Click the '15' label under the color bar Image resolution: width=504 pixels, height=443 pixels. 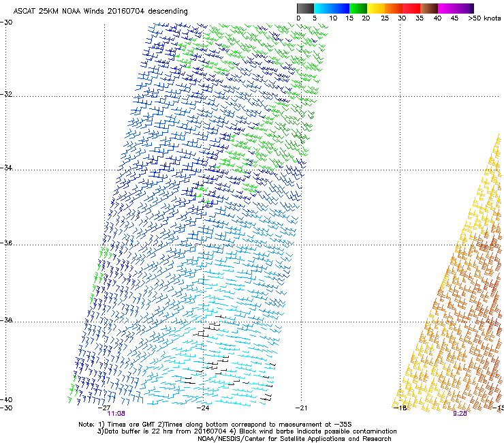349,18
